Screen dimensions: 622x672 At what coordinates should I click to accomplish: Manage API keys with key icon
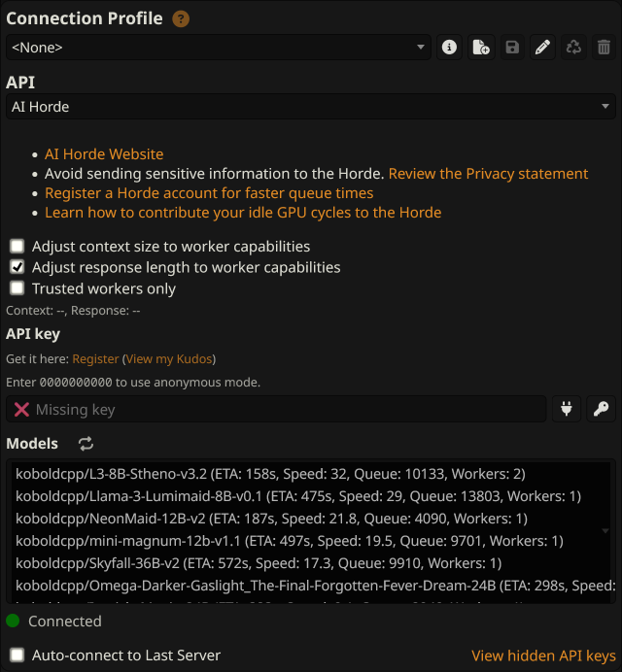(601, 409)
